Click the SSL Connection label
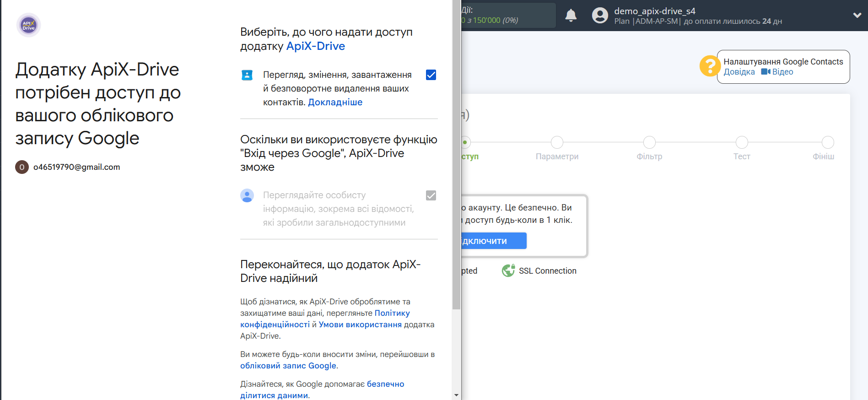The width and height of the screenshot is (868, 400). tap(547, 271)
